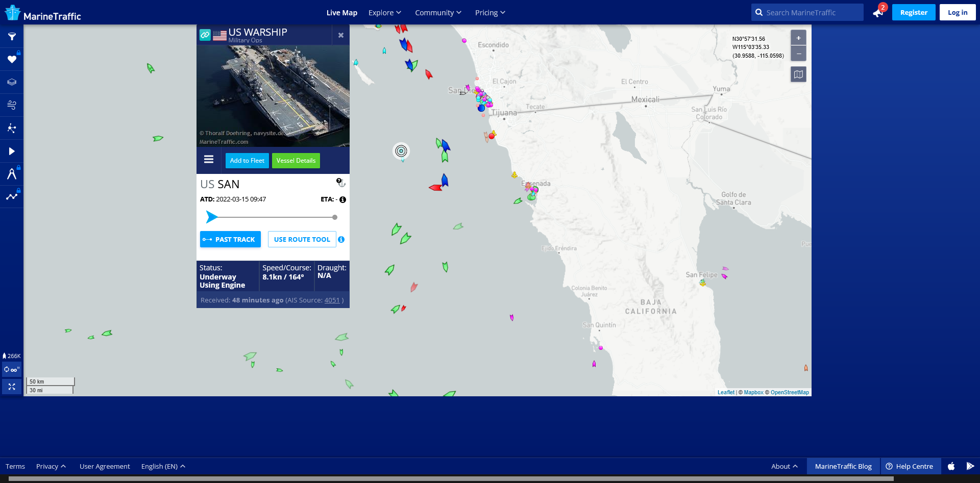Open the Leaflet attribution link
The height and width of the screenshot is (483, 980).
[726, 393]
